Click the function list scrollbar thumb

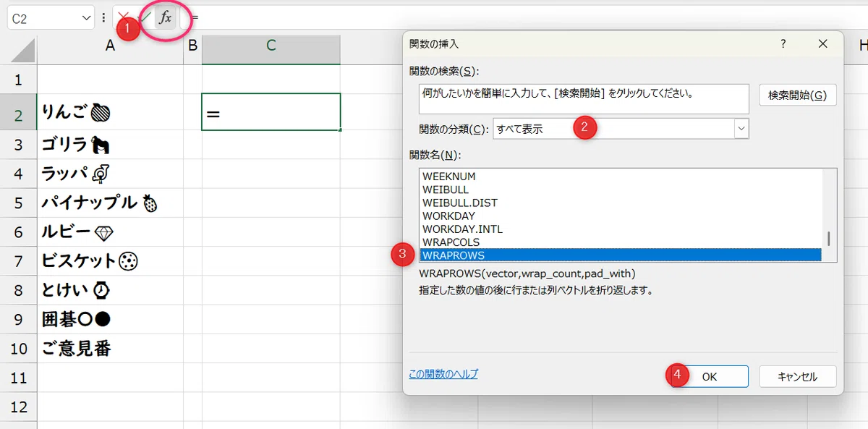[x=829, y=239]
